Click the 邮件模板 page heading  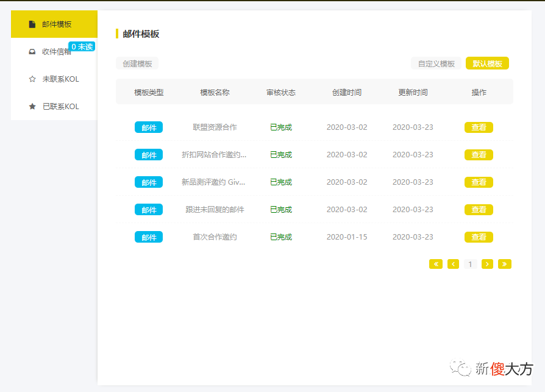(141, 34)
